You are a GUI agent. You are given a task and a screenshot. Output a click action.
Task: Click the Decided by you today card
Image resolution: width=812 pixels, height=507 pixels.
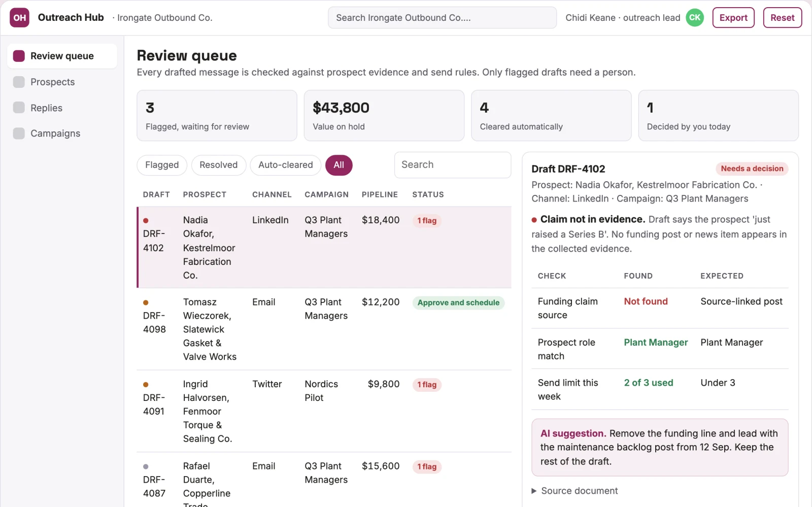click(718, 116)
